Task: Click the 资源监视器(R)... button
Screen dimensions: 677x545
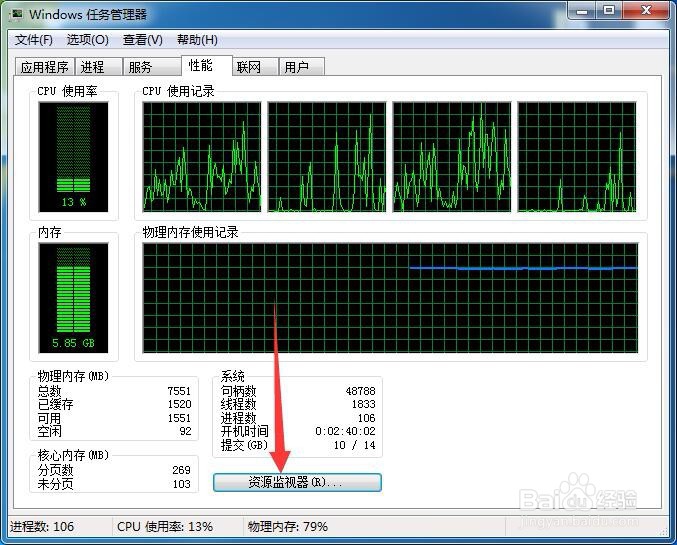Action: pyautogui.click(x=297, y=482)
